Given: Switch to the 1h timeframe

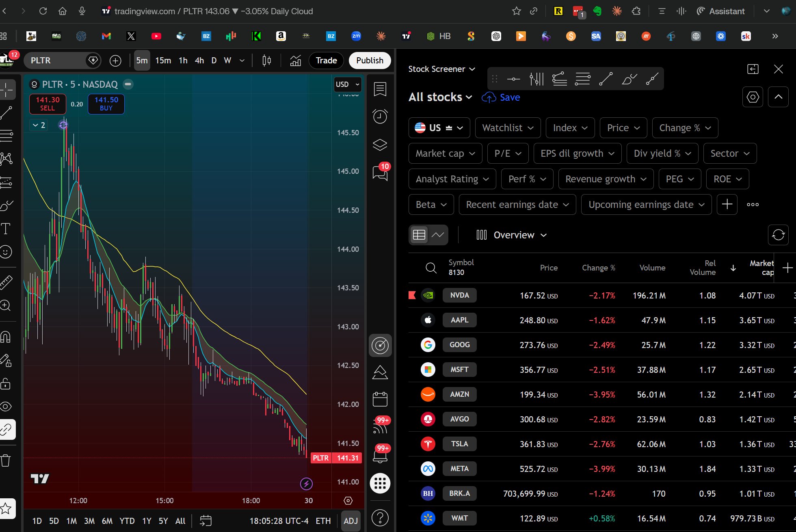Looking at the screenshot, I should 182,60.
